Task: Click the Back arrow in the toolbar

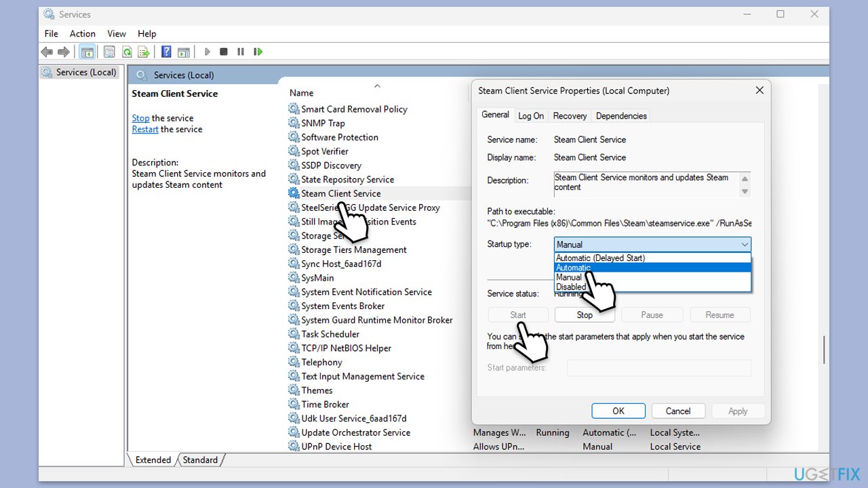Action: [x=46, y=52]
